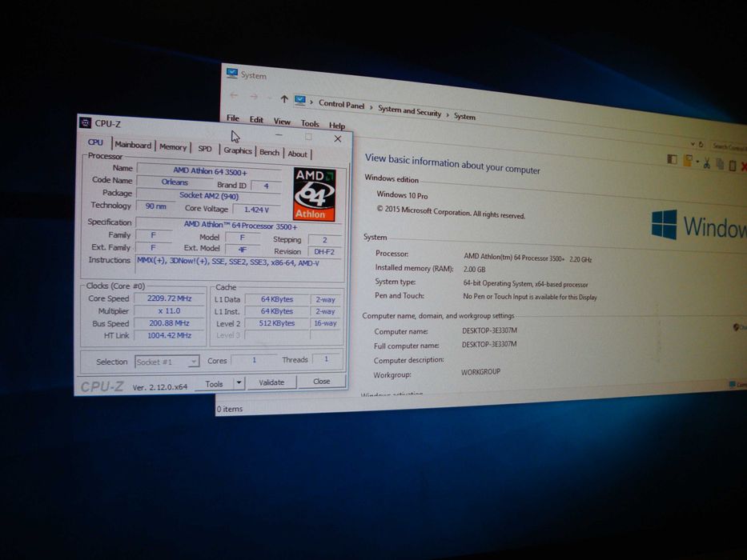Switch to the CPU tab in CPU-Z
Image resolution: width=747 pixels, height=560 pixels.
[95, 142]
